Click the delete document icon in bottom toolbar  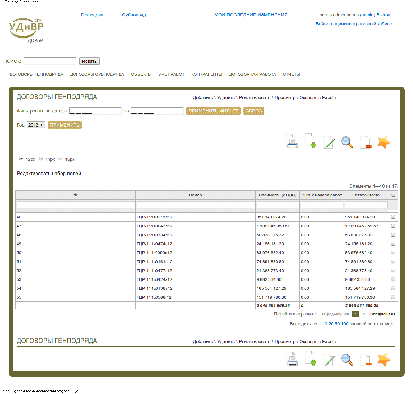[366, 360]
